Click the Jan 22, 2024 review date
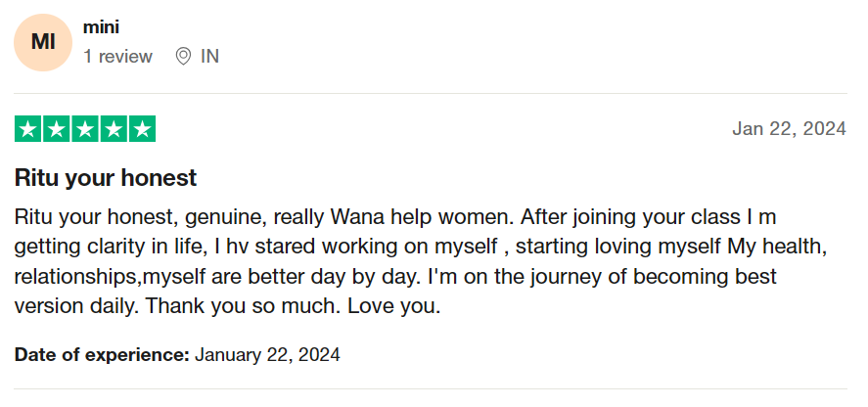868x407 pixels. pos(790,128)
